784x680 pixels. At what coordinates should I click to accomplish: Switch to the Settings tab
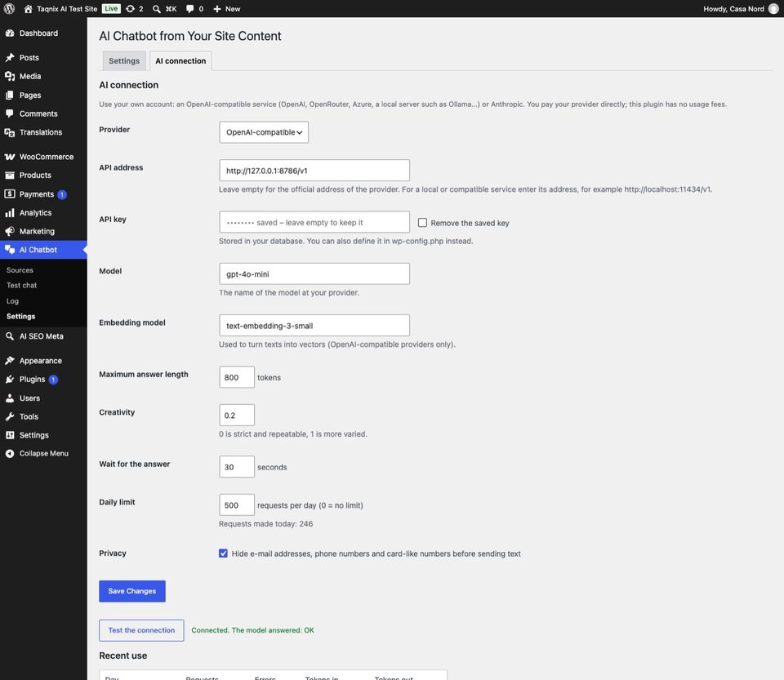pos(124,61)
